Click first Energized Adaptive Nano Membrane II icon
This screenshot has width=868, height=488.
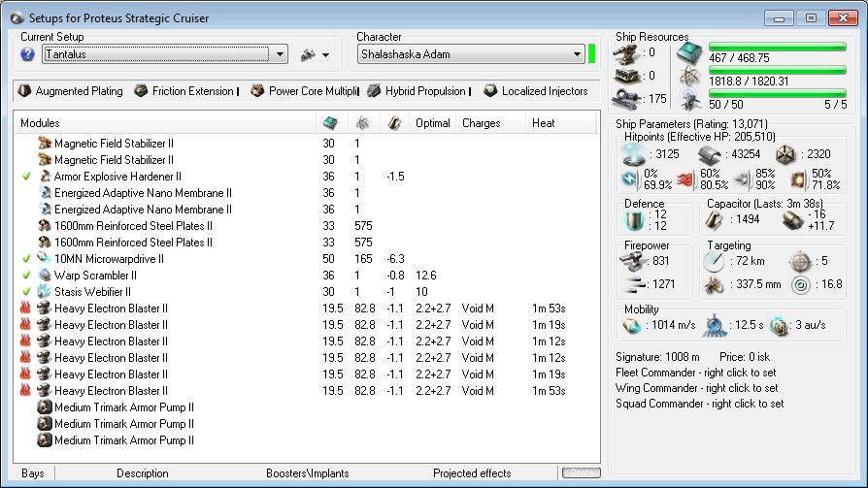tap(45, 193)
